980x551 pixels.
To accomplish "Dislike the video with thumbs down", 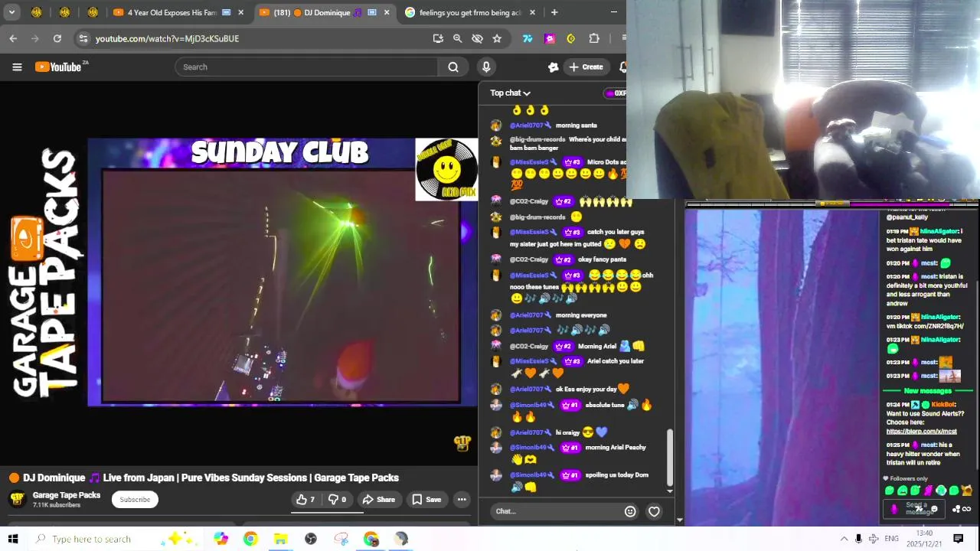I will pyautogui.click(x=338, y=500).
